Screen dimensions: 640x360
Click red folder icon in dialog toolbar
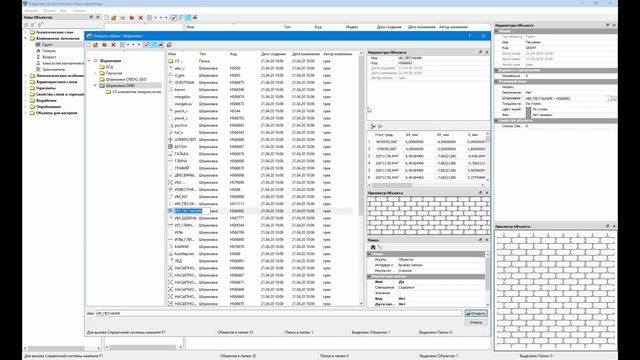tap(104, 45)
